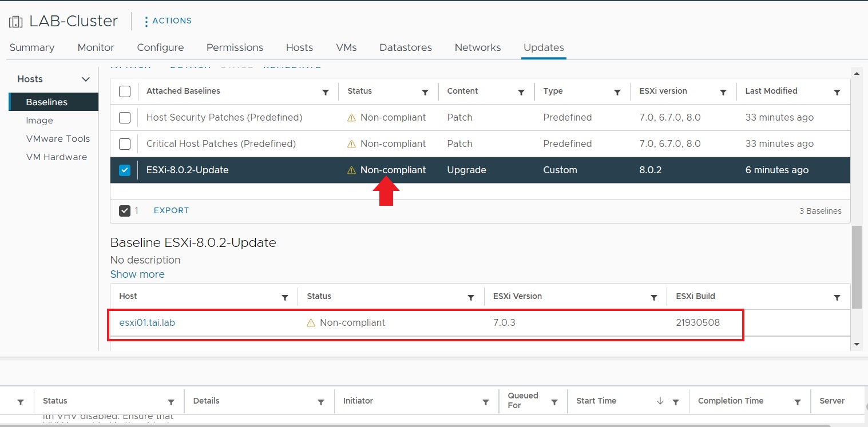Viewport: 868px width, 427px height.
Task: Click the warning icon for Host Security Patches
Action: [x=352, y=118]
